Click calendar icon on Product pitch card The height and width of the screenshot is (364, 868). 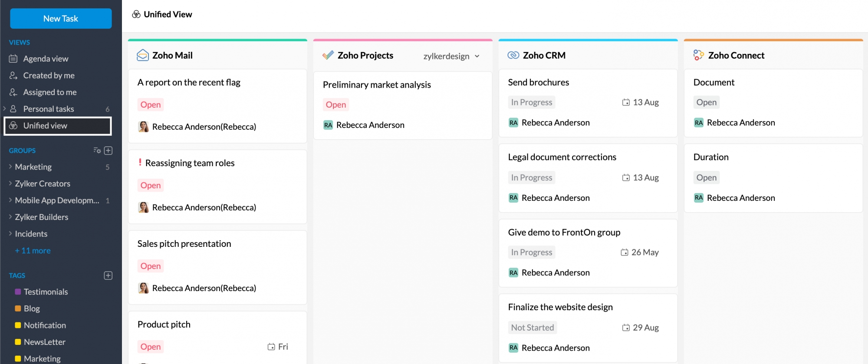pos(271,347)
